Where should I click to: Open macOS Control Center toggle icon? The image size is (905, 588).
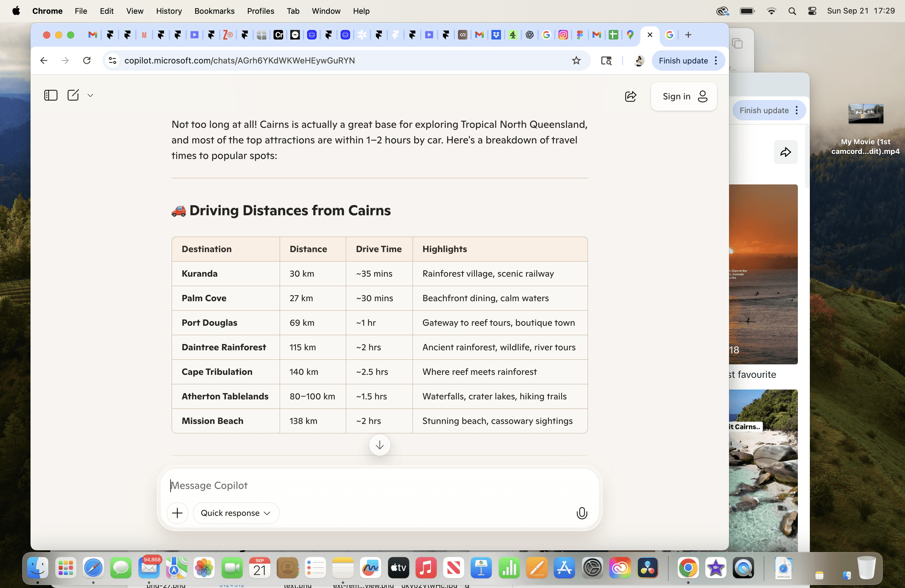[812, 11]
